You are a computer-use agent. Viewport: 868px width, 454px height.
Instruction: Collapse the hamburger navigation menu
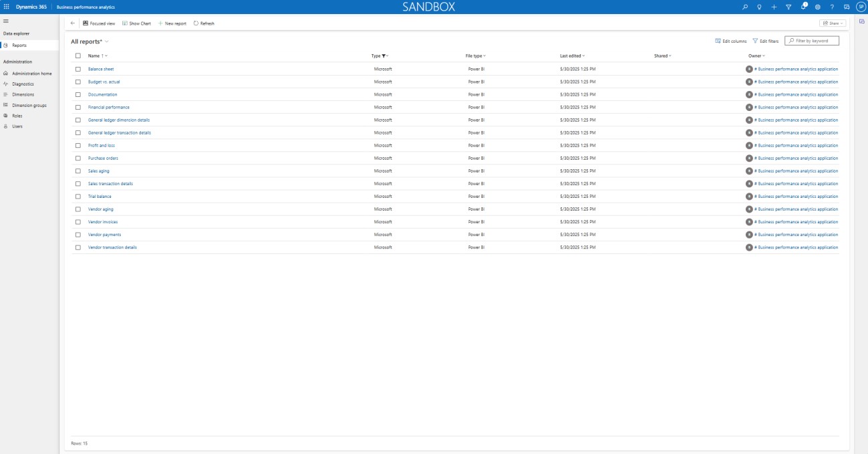[x=5, y=21]
